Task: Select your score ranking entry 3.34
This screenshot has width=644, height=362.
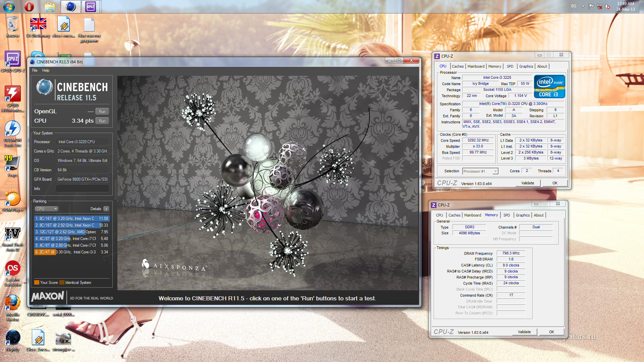Action: (x=72, y=252)
